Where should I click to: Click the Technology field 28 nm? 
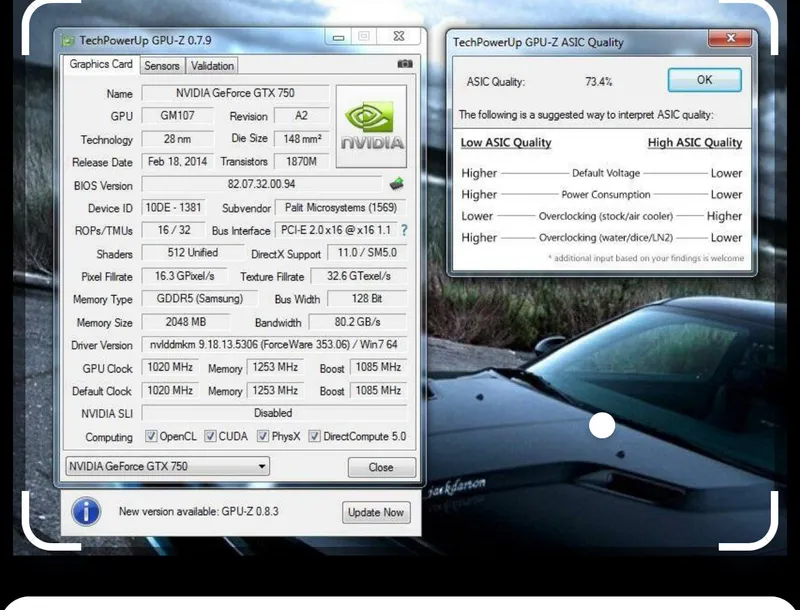[x=178, y=139]
